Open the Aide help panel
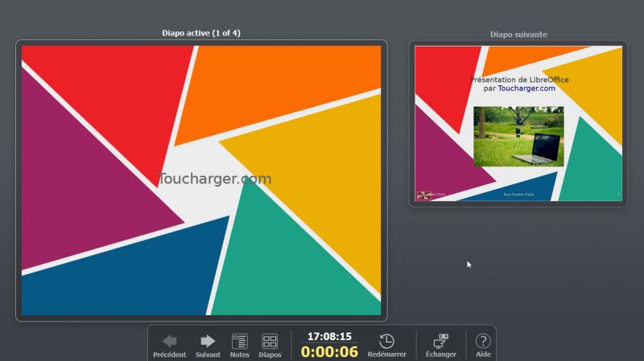Viewport: 644px width, 361px height. coord(483,346)
